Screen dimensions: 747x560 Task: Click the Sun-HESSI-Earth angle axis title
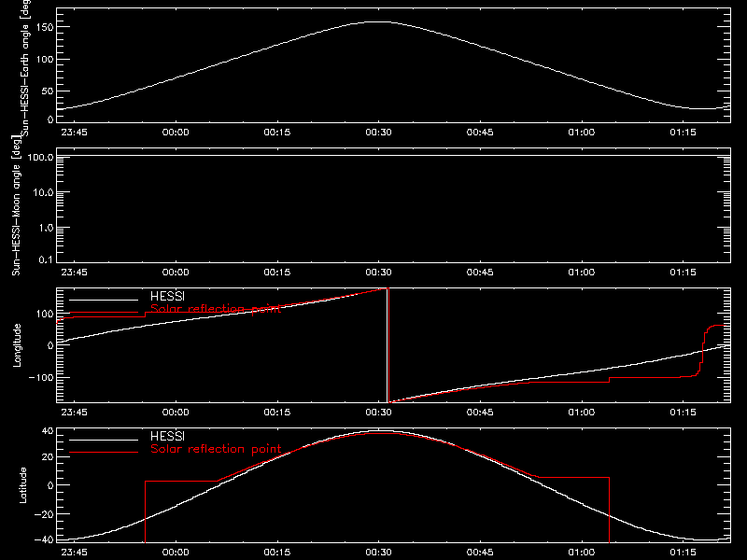tap(26, 67)
